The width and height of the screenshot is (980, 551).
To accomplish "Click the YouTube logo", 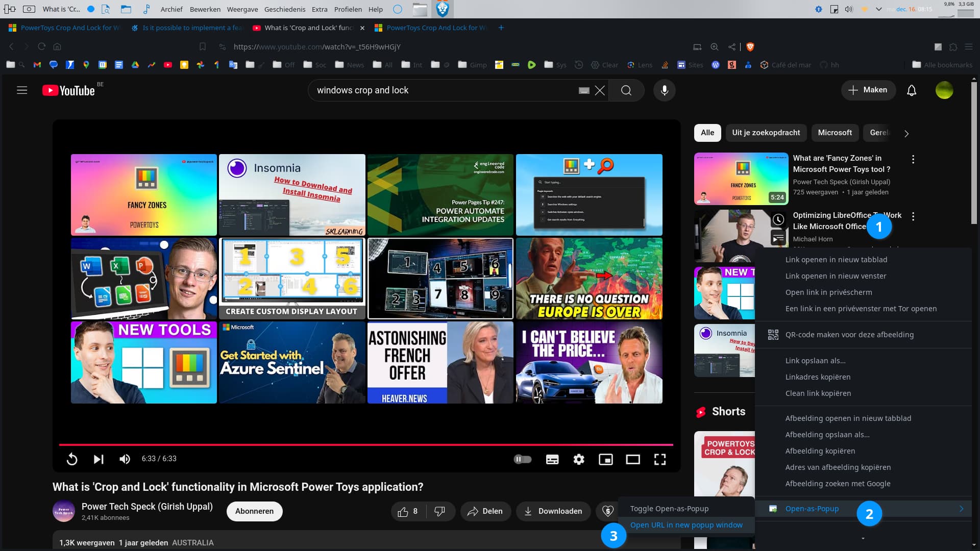I will [x=68, y=90].
